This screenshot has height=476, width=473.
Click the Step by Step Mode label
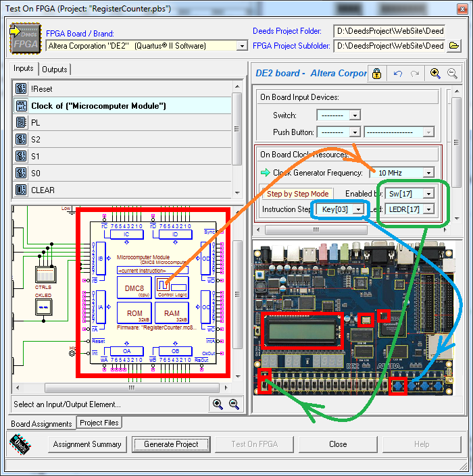[x=298, y=194]
